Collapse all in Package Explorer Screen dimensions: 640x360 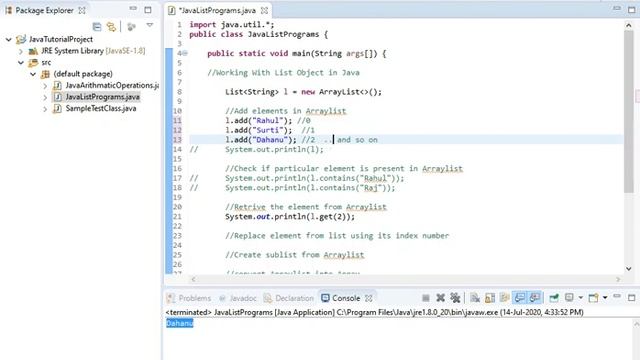97,27
